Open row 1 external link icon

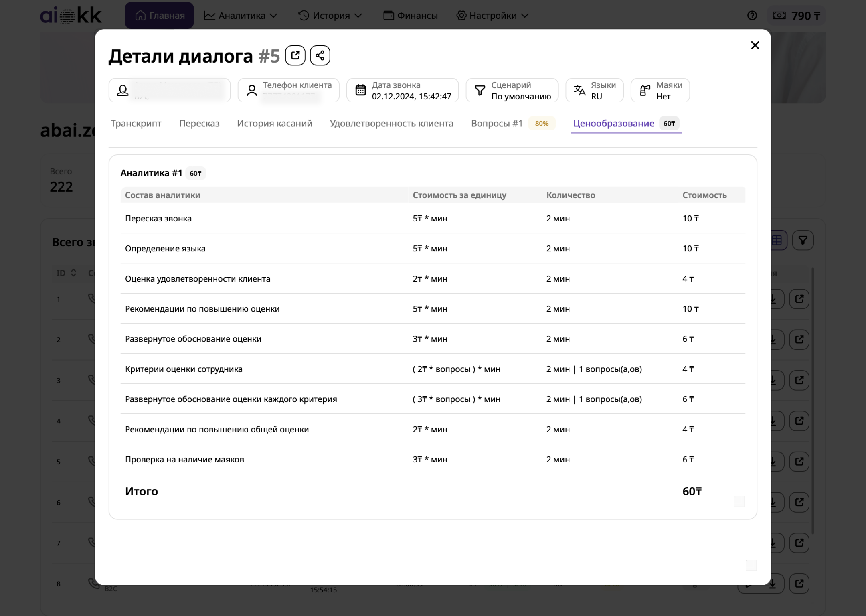[x=799, y=299]
